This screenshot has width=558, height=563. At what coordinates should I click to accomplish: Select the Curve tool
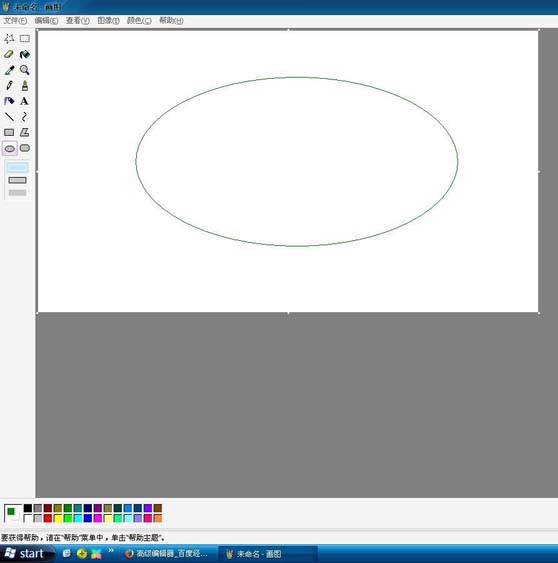pos(25,117)
